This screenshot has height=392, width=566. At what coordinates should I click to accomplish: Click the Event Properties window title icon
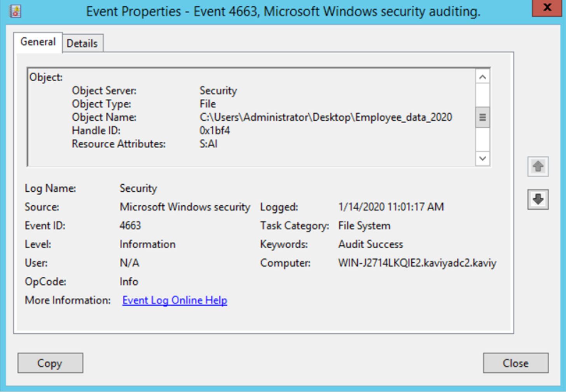click(16, 11)
